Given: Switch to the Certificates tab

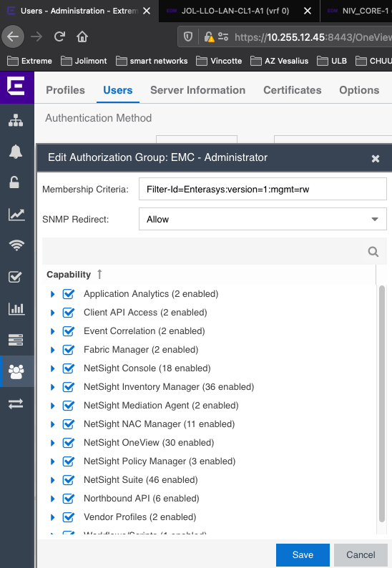Looking at the screenshot, I should pos(293,90).
